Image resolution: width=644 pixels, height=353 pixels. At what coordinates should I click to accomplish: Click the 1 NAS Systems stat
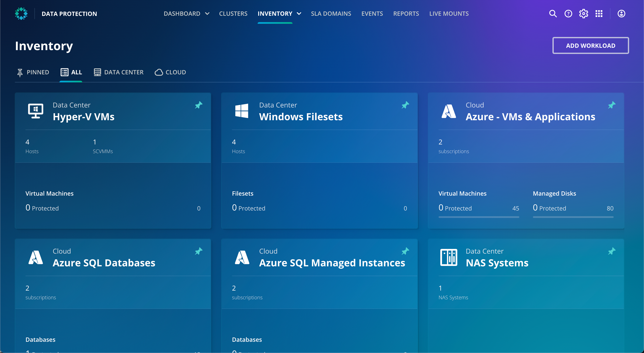click(453, 292)
